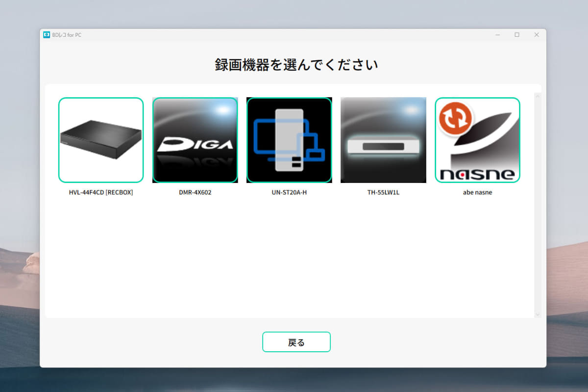588x392 pixels.
Task: Choose the UN-ST20A-H device icon
Action: pos(289,140)
